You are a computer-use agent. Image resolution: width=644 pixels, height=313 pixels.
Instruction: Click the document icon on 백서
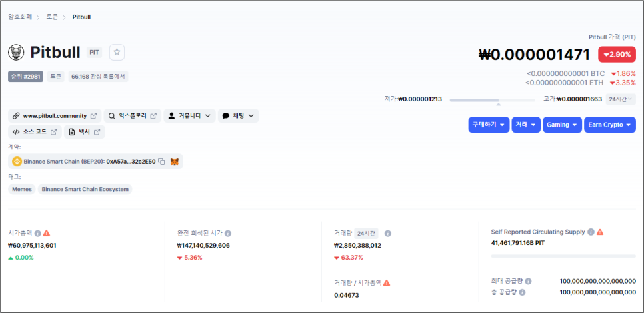pos(72,132)
